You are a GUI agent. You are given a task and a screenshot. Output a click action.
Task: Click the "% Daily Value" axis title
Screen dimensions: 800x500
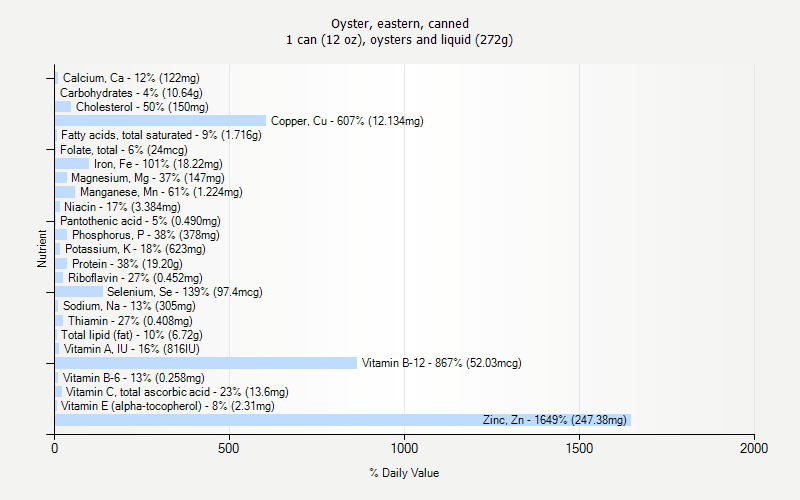click(x=404, y=473)
